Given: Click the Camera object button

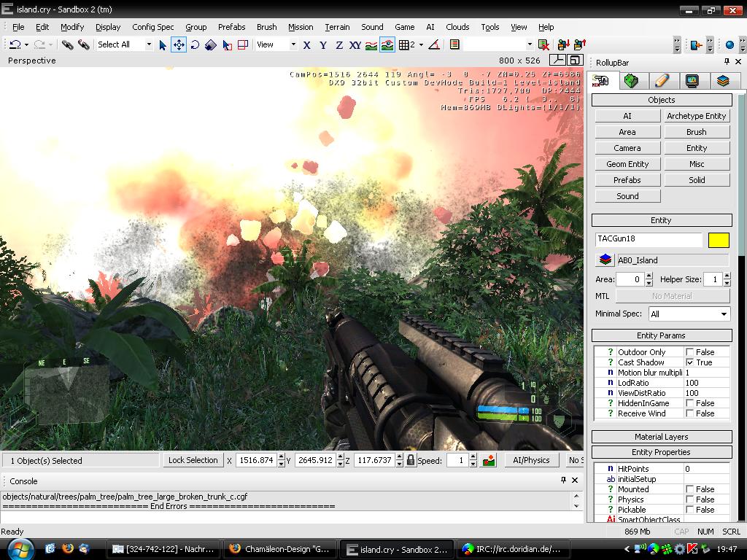Looking at the screenshot, I should tap(627, 148).
